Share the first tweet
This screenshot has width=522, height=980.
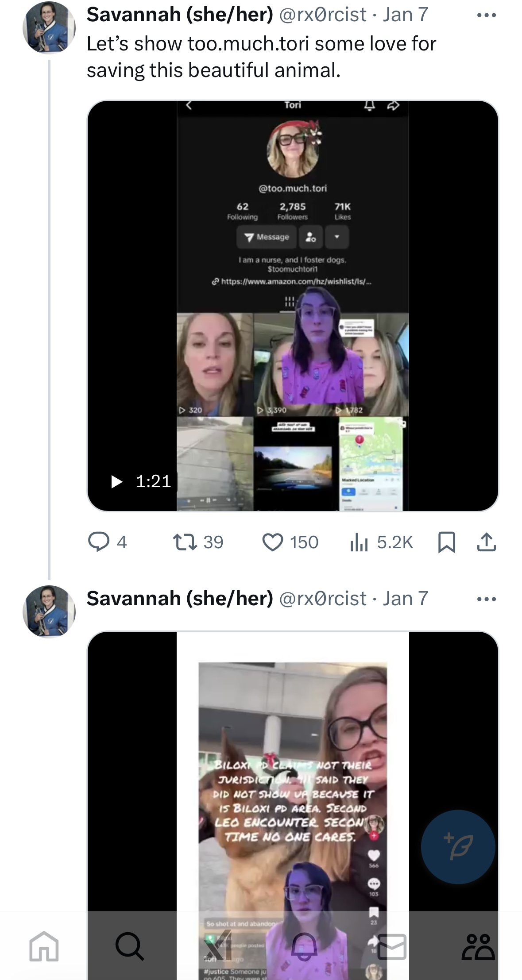[x=486, y=542]
